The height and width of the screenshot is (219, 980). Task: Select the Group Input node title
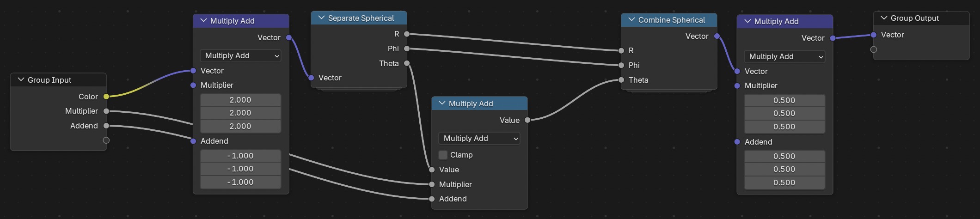[49, 80]
